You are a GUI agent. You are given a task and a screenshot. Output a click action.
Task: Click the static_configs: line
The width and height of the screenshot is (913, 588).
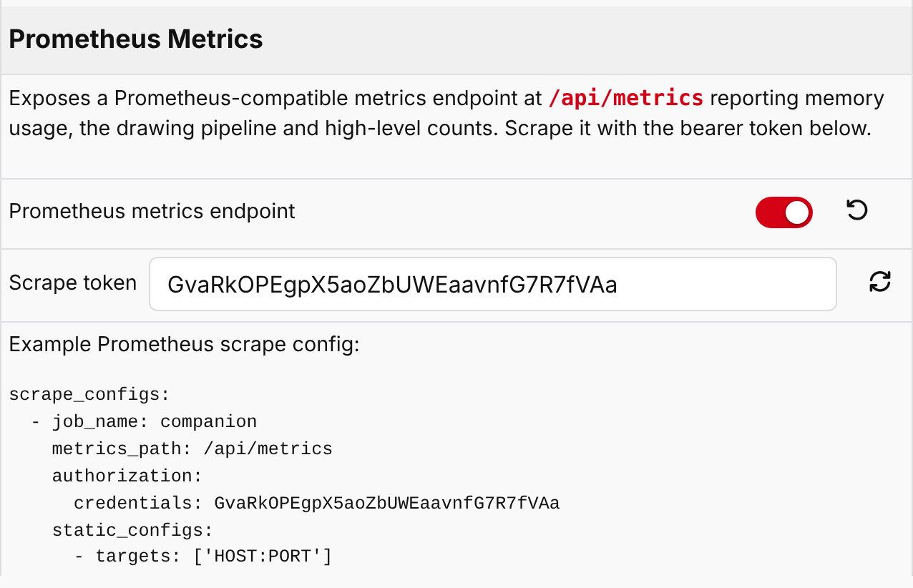click(133, 531)
